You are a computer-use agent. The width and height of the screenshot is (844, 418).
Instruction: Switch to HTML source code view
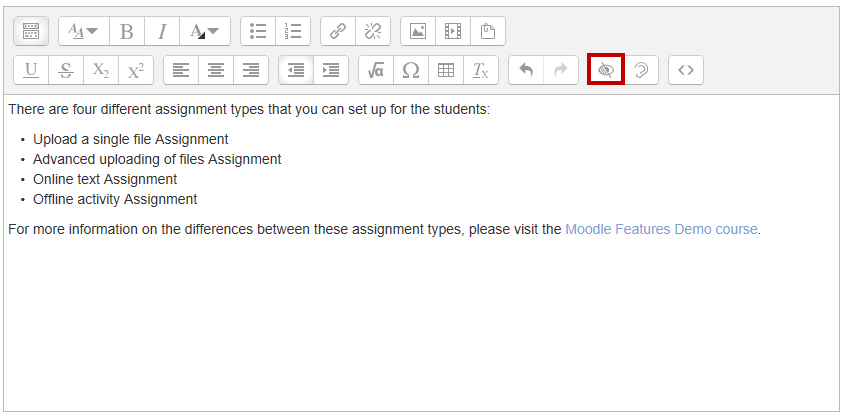click(x=685, y=70)
